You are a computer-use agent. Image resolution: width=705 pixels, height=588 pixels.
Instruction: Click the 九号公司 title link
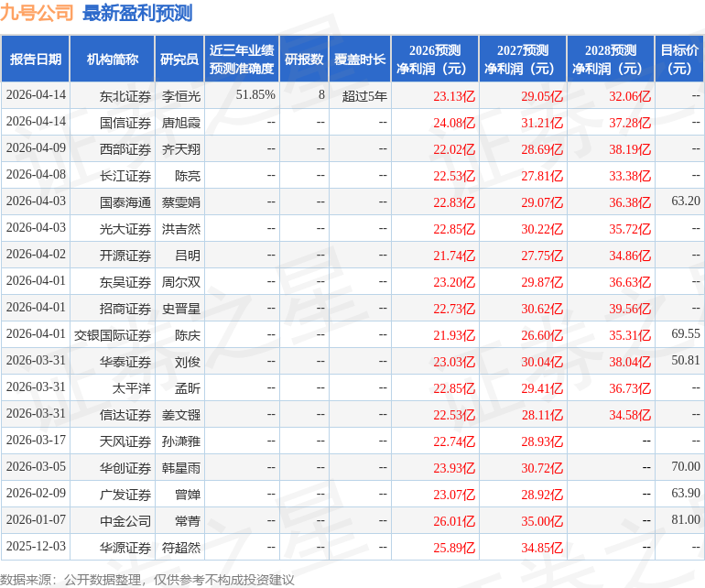38,13
